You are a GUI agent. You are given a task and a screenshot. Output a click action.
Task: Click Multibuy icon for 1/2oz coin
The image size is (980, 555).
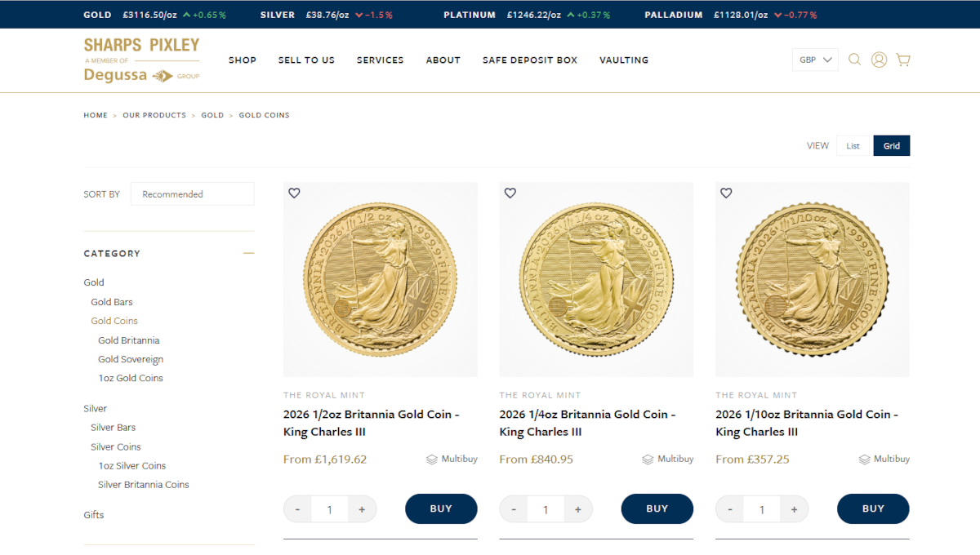coord(432,460)
